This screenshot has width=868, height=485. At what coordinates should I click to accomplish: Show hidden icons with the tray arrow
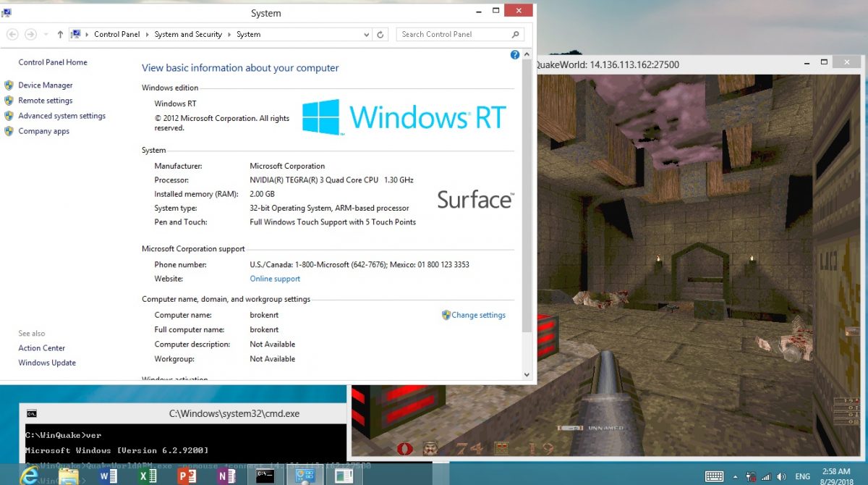(x=736, y=476)
